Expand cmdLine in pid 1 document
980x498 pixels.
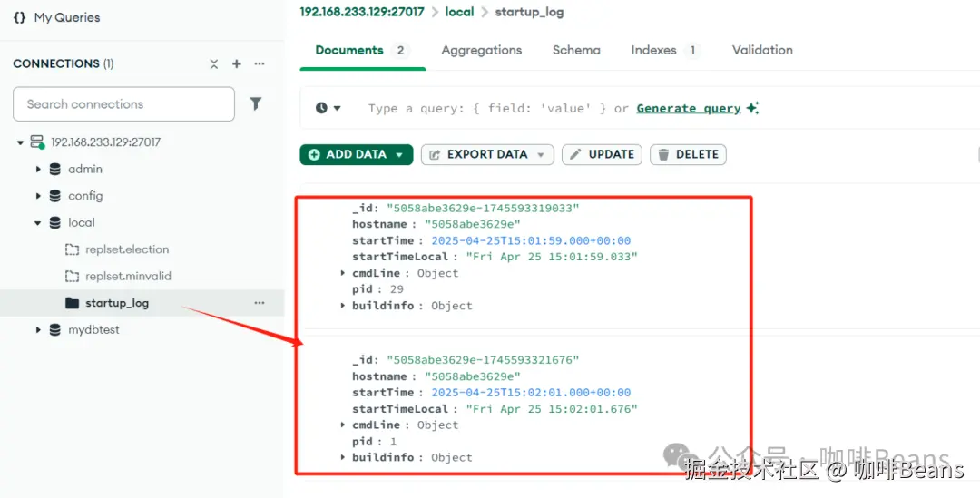tap(343, 425)
